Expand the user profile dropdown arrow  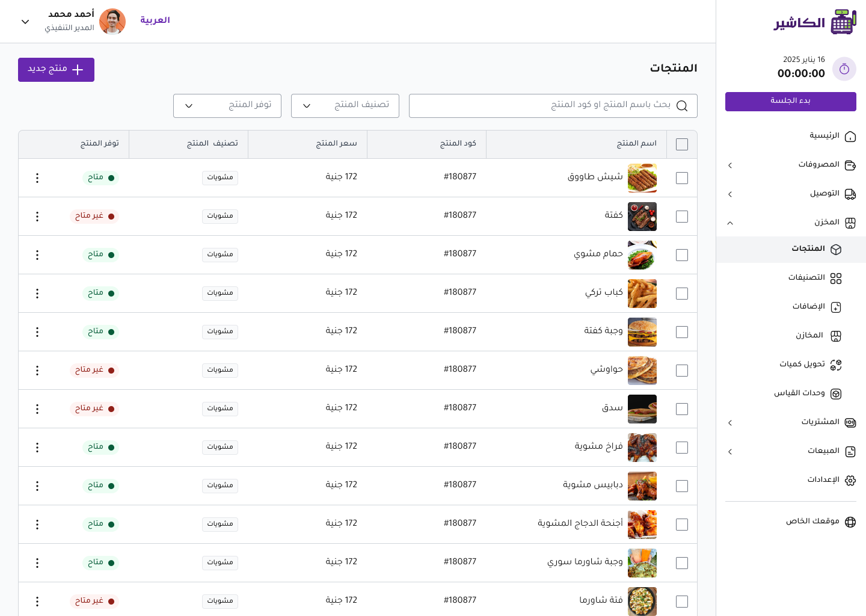25,22
